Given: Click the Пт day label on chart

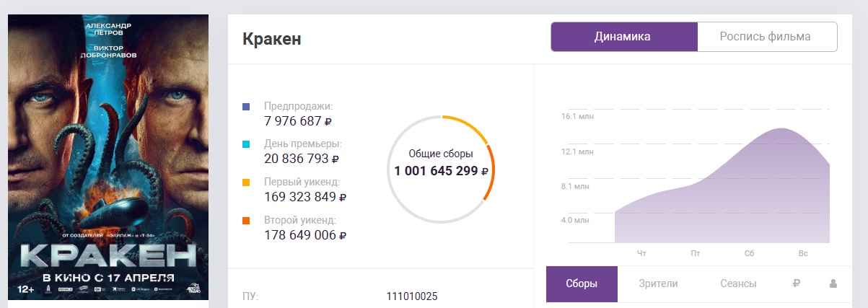Looking at the screenshot, I should [696, 254].
